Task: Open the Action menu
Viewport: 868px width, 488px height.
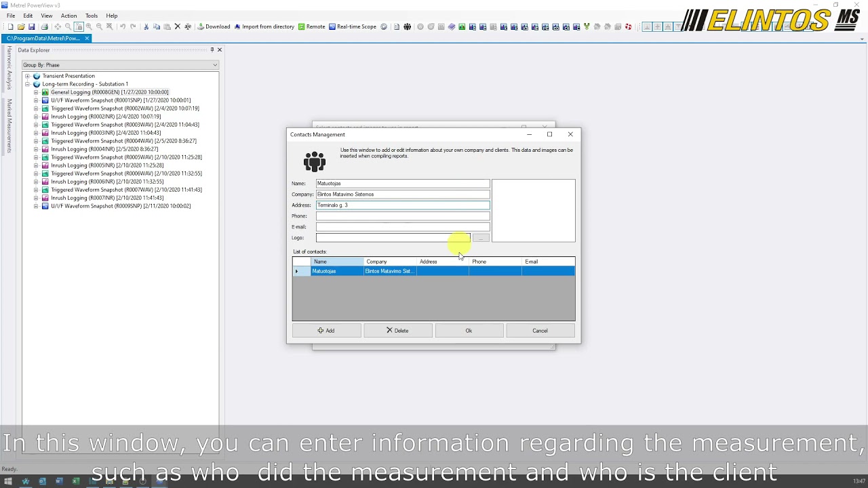Action: point(68,16)
